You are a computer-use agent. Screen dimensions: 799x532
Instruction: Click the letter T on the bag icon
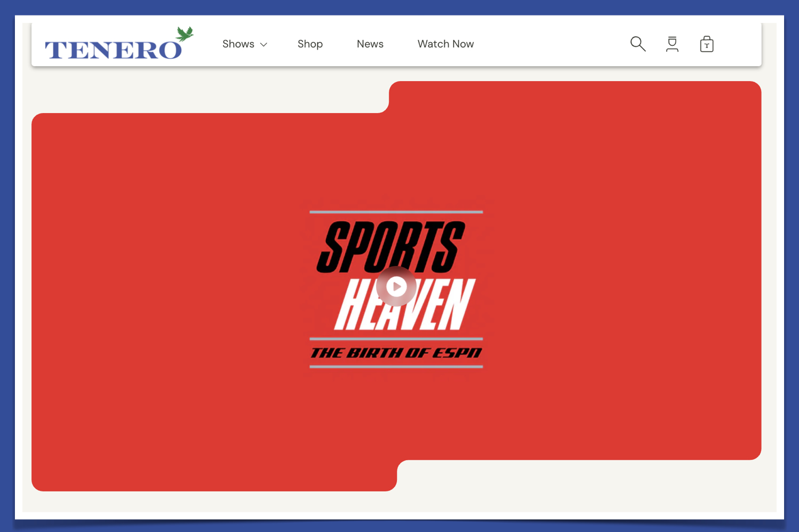point(707,46)
